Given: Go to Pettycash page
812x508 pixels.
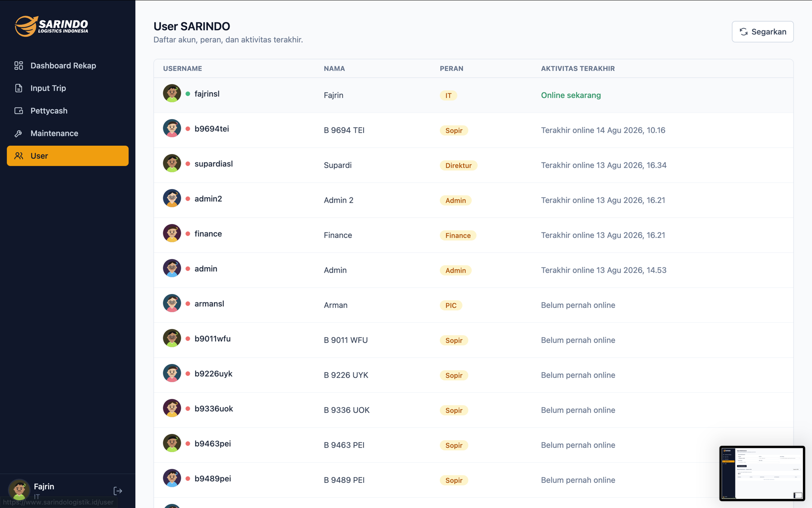Looking at the screenshot, I should tap(68, 111).
